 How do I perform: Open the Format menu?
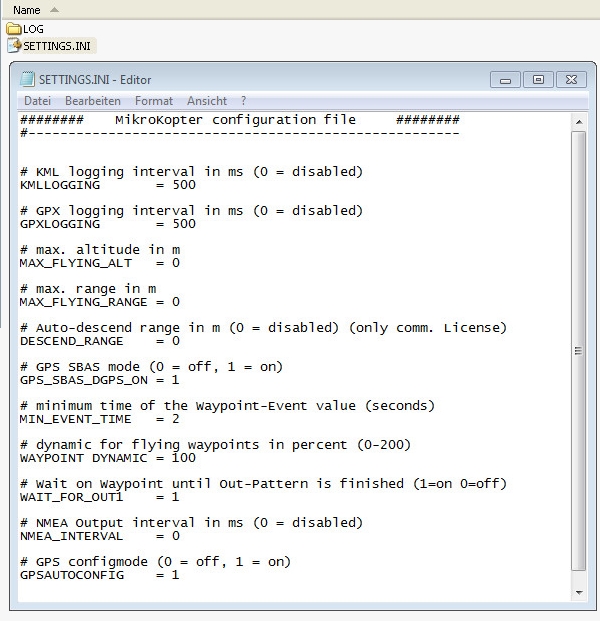click(154, 101)
